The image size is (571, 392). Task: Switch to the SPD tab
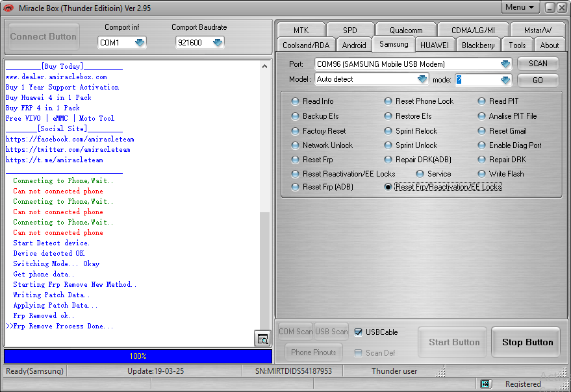point(350,30)
